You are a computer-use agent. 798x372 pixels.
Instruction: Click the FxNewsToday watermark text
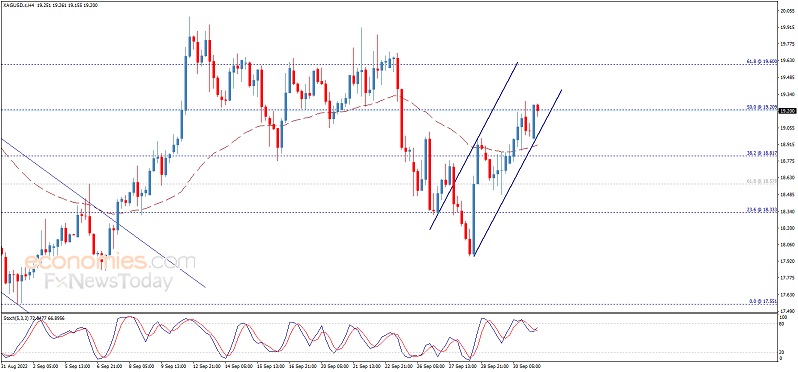[x=108, y=281]
